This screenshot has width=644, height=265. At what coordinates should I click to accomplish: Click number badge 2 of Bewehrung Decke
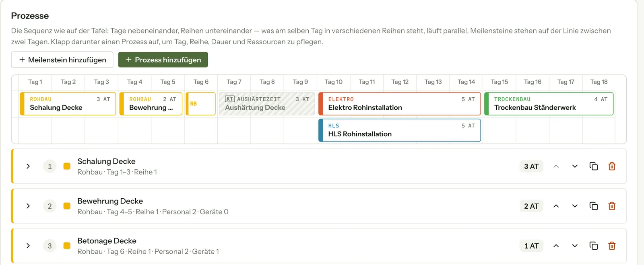[50, 206]
